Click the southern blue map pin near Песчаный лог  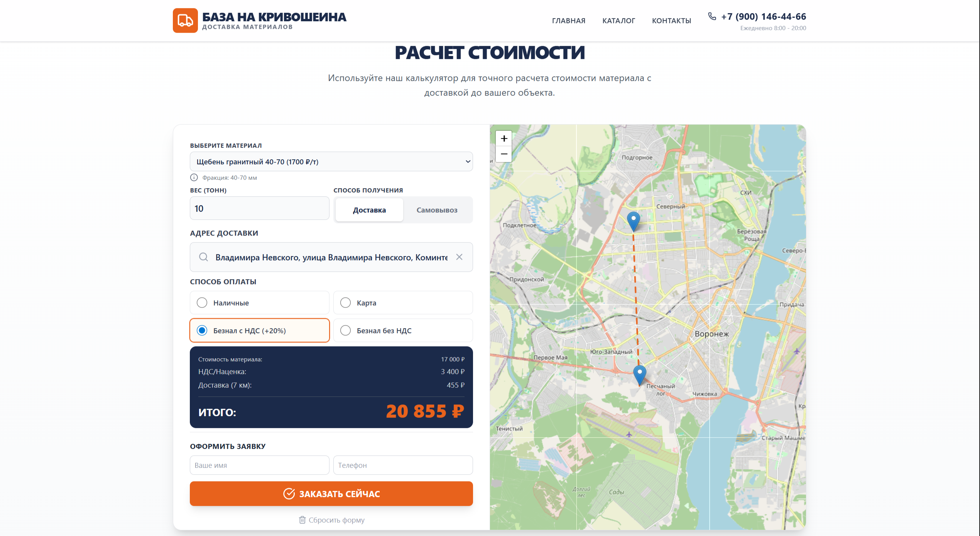(x=639, y=374)
